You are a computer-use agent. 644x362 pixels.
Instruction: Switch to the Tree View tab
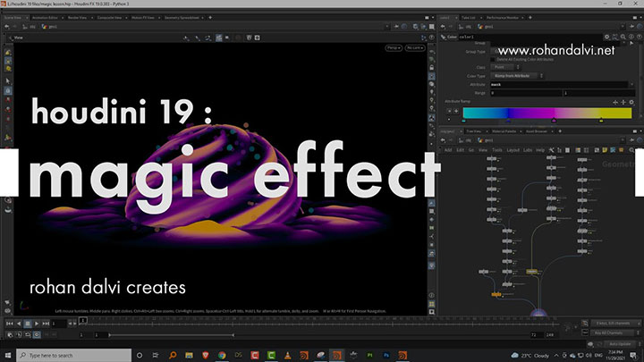(x=473, y=131)
